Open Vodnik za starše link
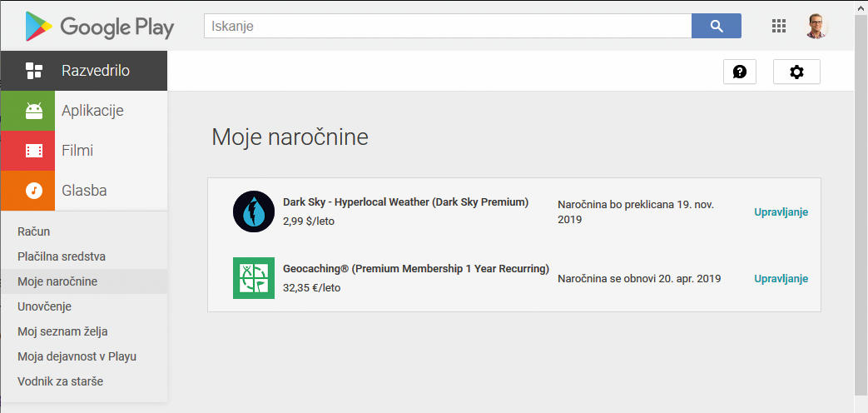 pyautogui.click(x=61, y=381)
